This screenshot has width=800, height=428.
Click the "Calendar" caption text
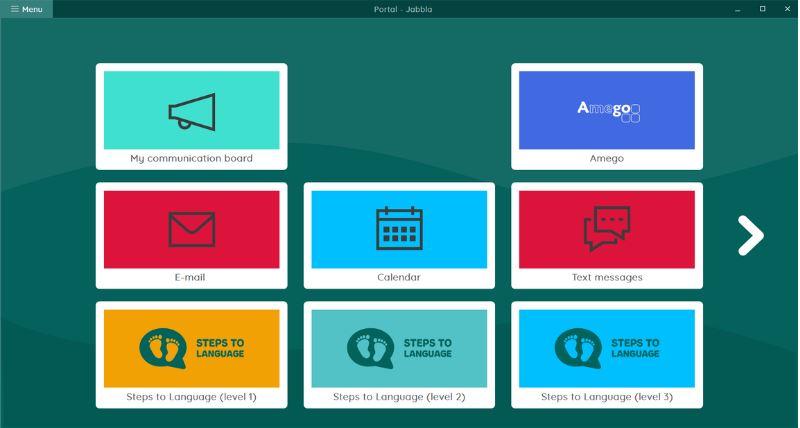click(399, 277)
